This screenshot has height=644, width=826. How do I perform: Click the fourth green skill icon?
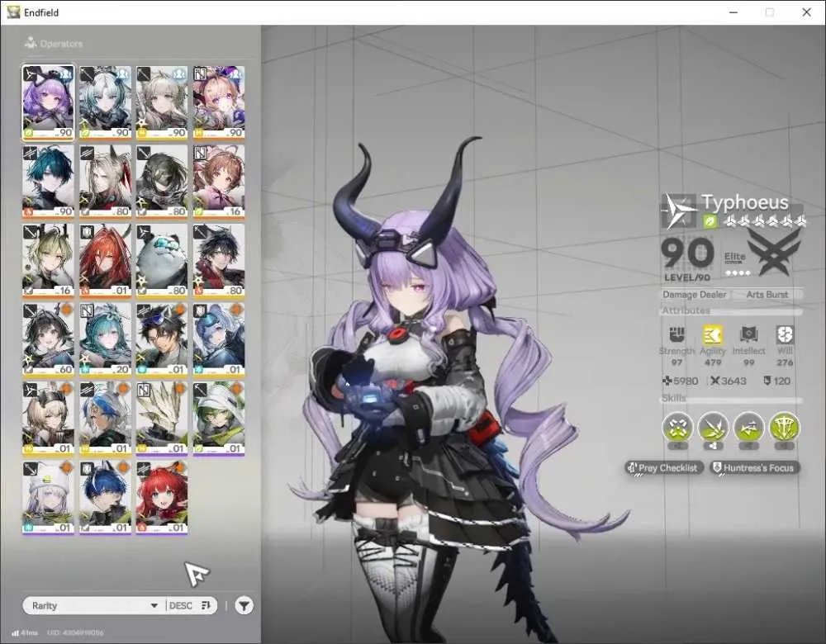click(x=785, y=427)
